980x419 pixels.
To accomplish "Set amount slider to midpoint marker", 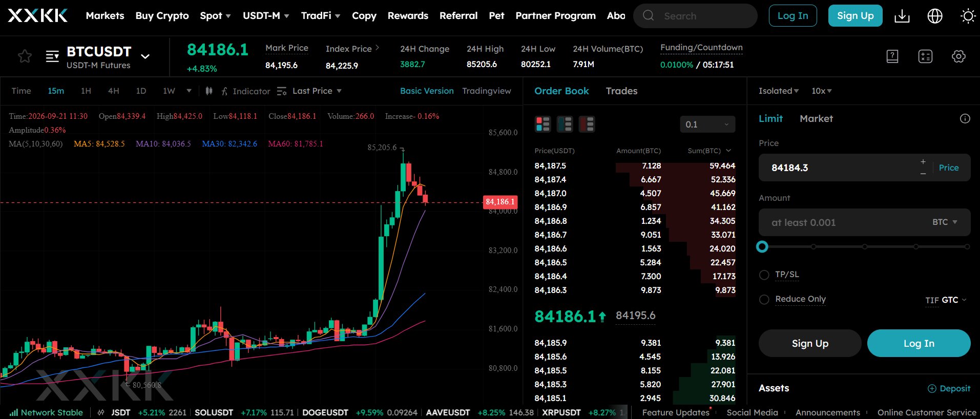I will [864, 247].
